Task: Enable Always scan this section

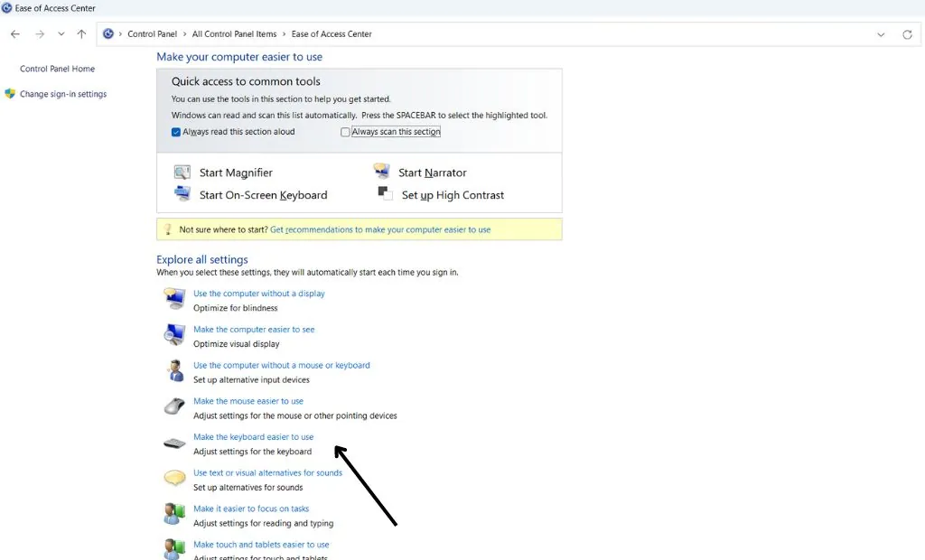Action: coord(346,131)
